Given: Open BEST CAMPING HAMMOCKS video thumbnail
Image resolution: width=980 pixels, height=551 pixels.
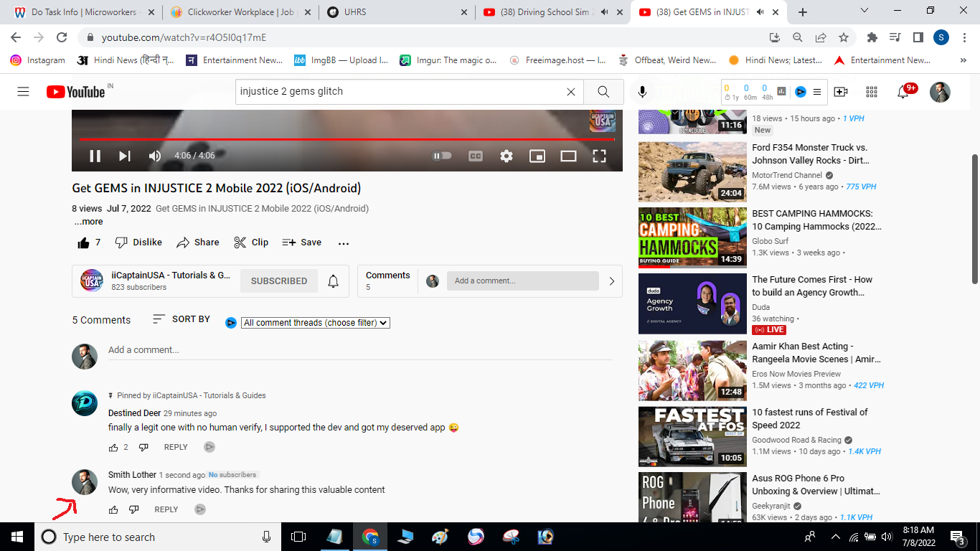Looking at the screenshot, I should [x=692, y=237].
